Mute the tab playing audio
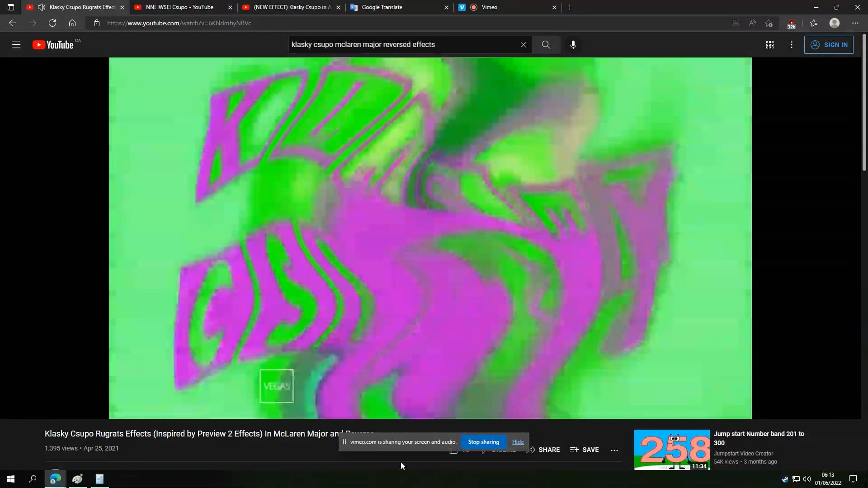Screen dimensions: 868x488 (x=41, y=7)
